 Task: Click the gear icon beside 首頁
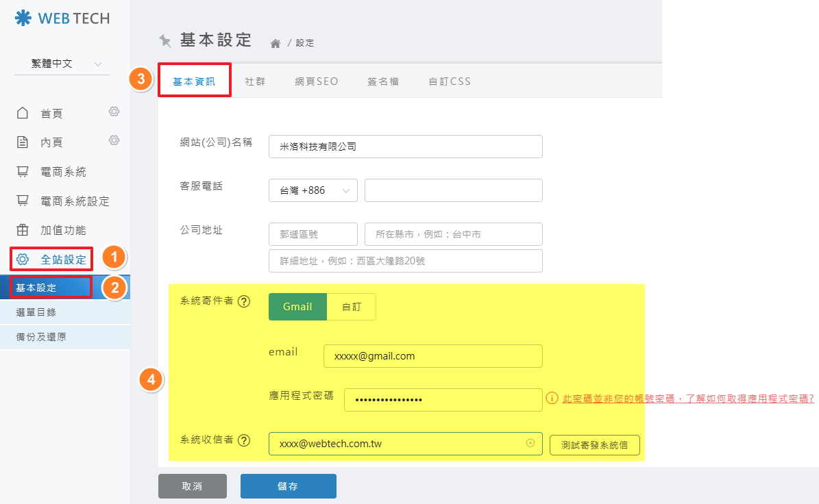pyautogui.click(x=114, y=112)
